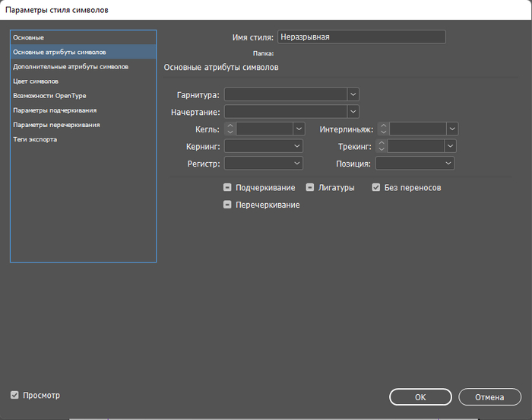This screenshot has width=532, height=420.
Task: Open the Кегль size dropdown arrow
Action: pyautogui.click(x=298, y=129)
